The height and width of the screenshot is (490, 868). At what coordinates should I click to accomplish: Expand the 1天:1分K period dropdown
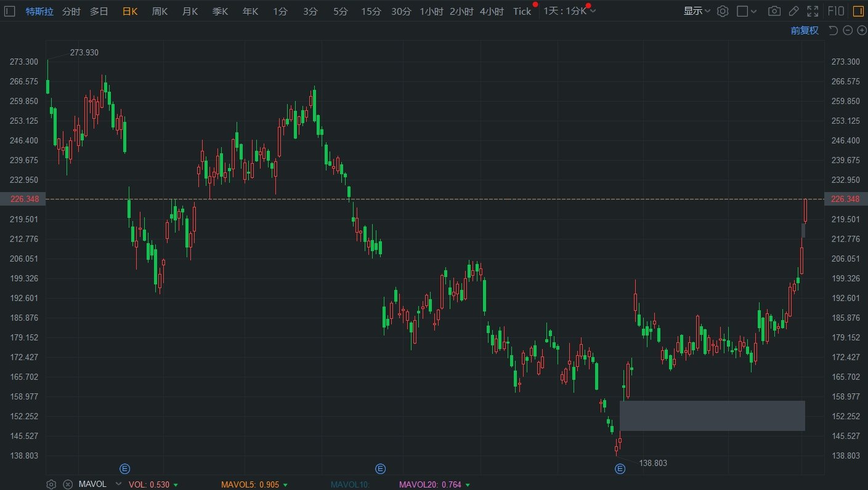pos(569,12)
